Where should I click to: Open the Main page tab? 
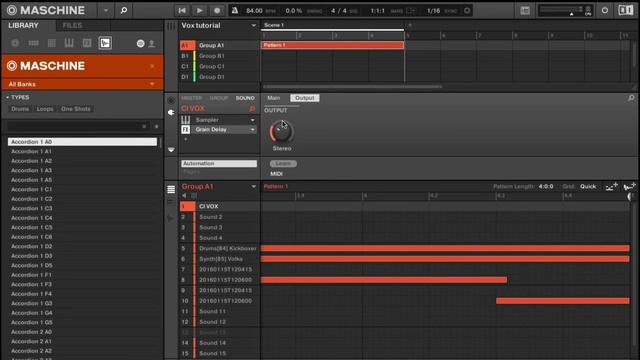click(274, 98)
